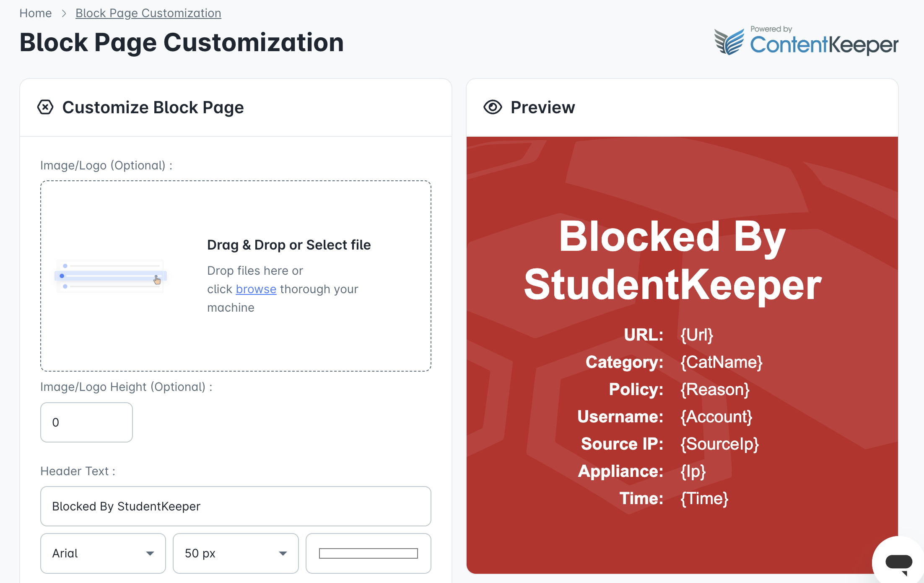This screenshot has width=924, height=583.
Task: Click the file upload illustration graphic
Action: [110, 276]
